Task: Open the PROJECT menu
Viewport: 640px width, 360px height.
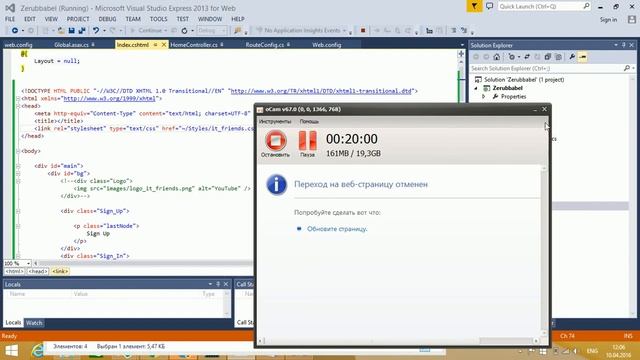Action: [x=78, y=19]
